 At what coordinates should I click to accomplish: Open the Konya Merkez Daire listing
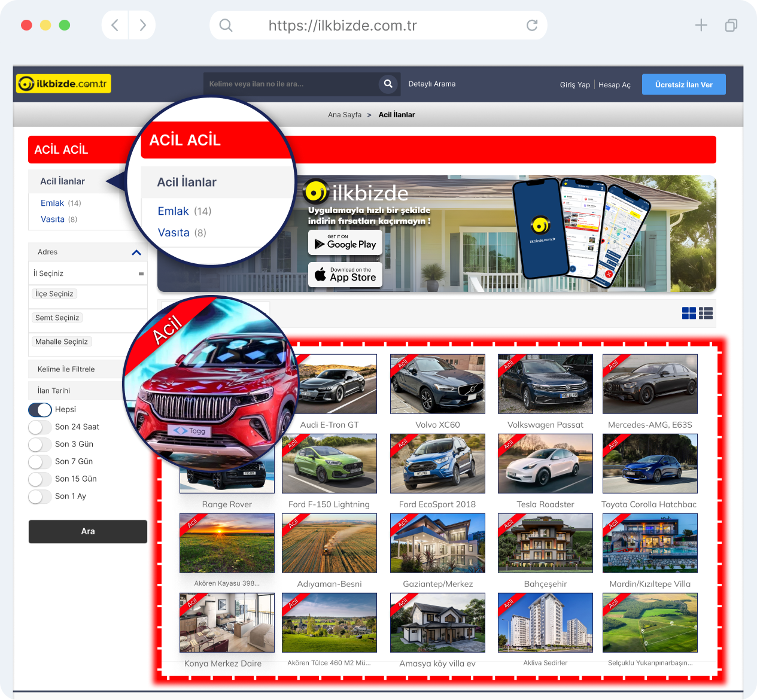click(227, 623)
